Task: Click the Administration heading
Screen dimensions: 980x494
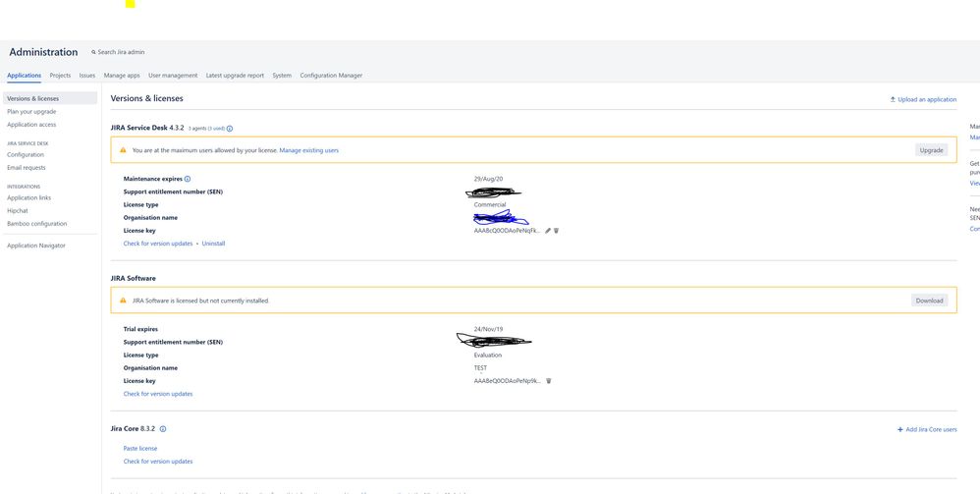Action: (44, 52)
